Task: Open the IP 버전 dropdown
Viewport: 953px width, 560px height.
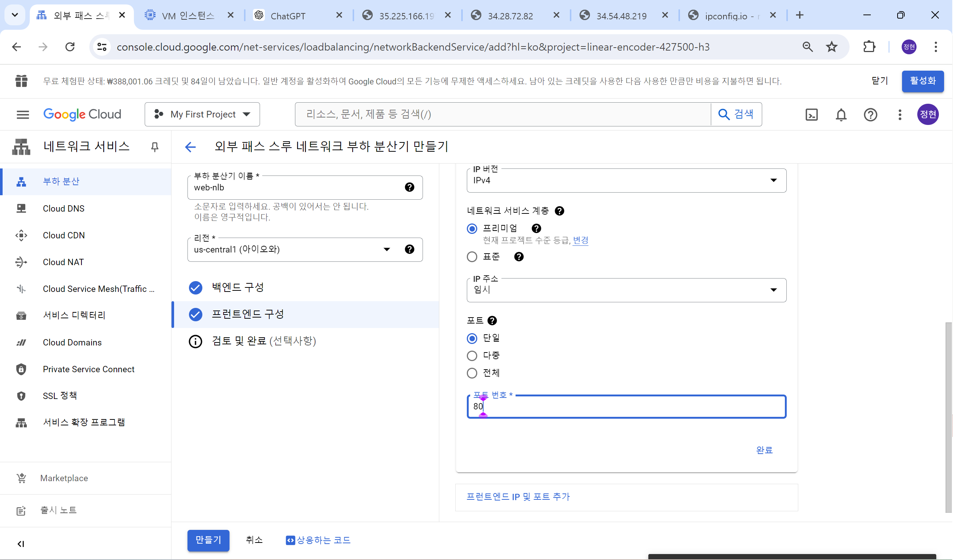Action: [626, 180]
